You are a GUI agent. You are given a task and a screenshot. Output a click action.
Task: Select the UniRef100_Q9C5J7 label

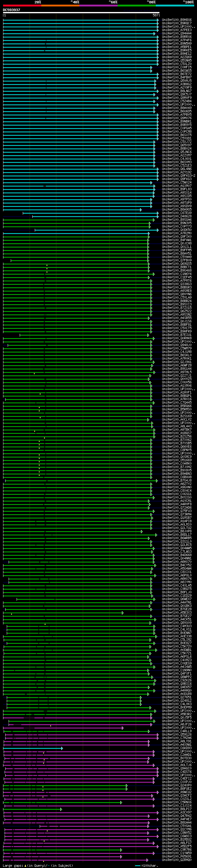[x=177, y=94]
